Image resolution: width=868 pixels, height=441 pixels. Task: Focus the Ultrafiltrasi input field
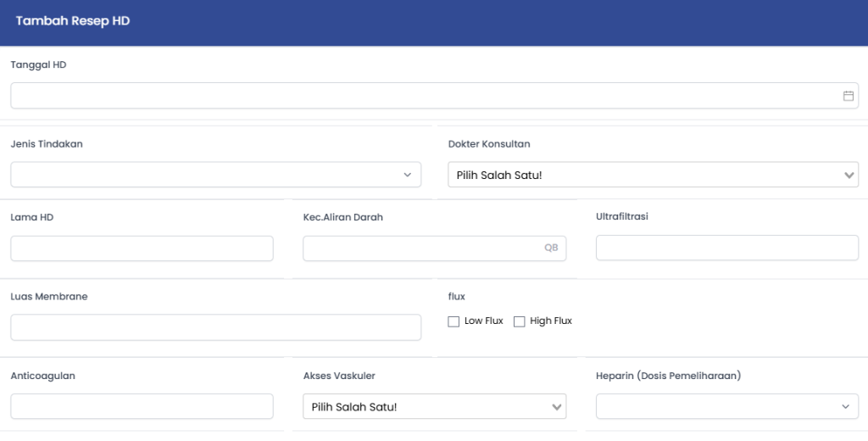(x=727, y=248)
